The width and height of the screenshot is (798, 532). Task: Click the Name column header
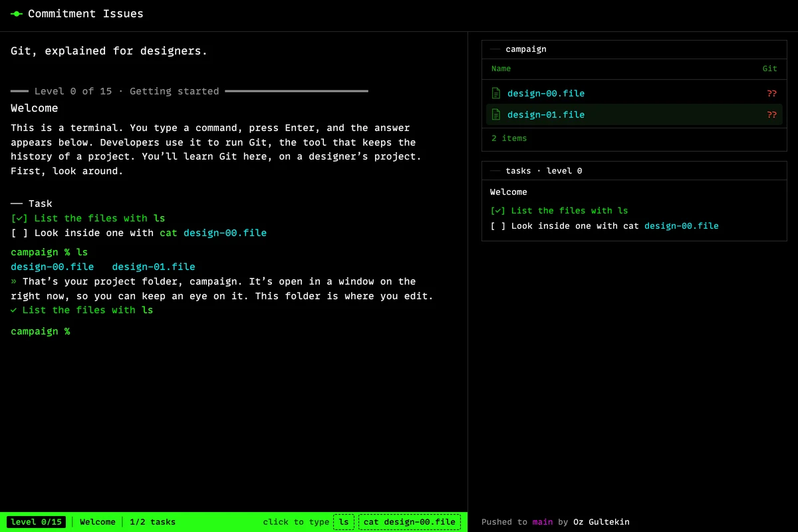(x=501, y=68)
